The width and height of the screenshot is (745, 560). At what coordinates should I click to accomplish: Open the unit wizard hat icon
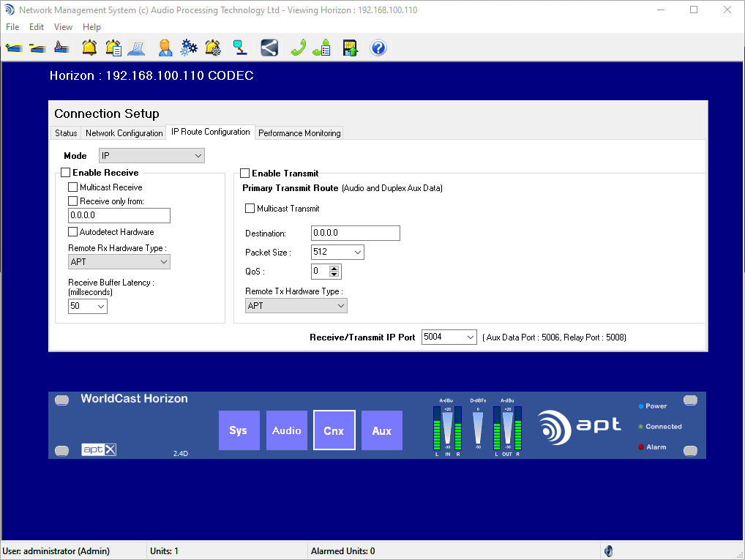tap(61, 48)
